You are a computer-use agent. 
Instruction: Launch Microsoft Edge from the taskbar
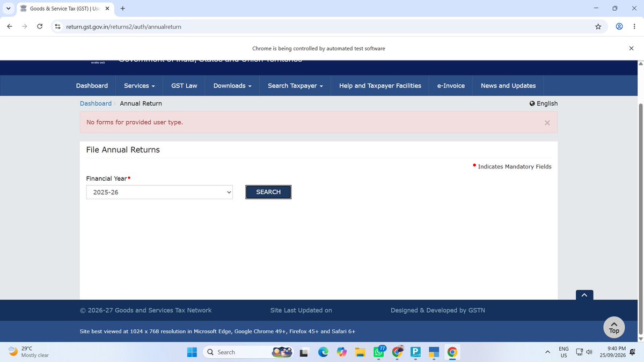(x=323, y=352)
